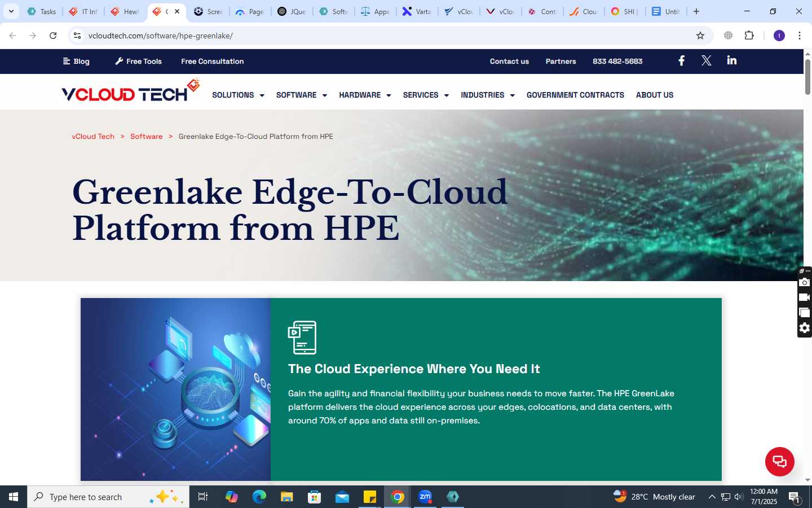
Task: Open the notification center icon
Action: click(x=794, y=497)
